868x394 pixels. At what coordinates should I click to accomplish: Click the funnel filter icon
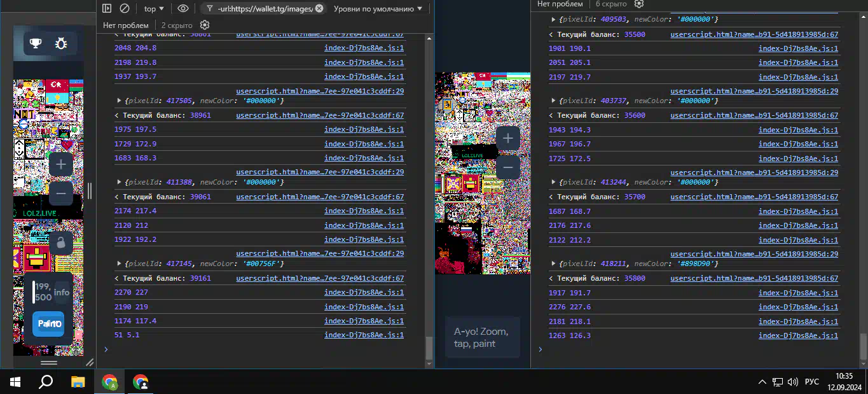click(210, 8)
